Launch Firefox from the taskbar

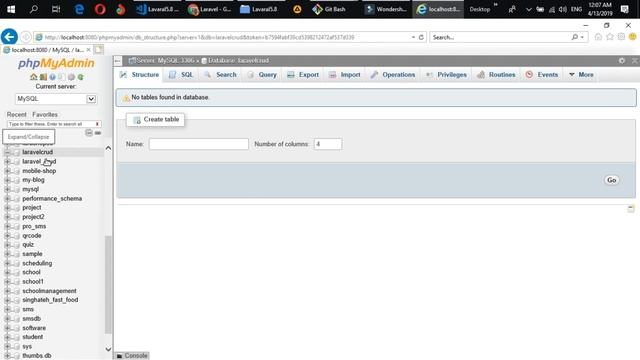click(120, 9)
